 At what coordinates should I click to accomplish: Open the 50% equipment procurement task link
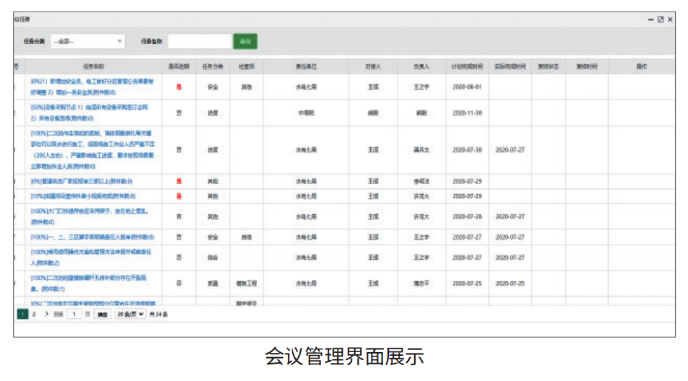(90, 113)
